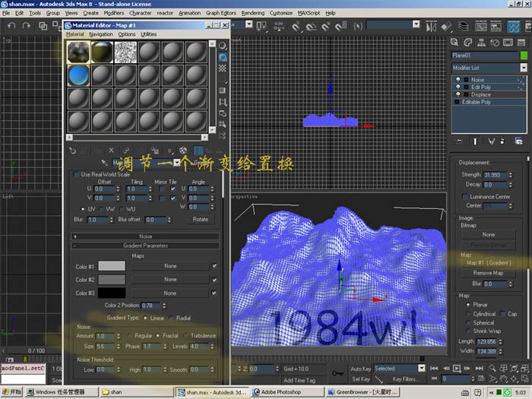Click the Get Material icon
Image resolution: width=532 pixels, height=399 pixels.
coord(72,150)
